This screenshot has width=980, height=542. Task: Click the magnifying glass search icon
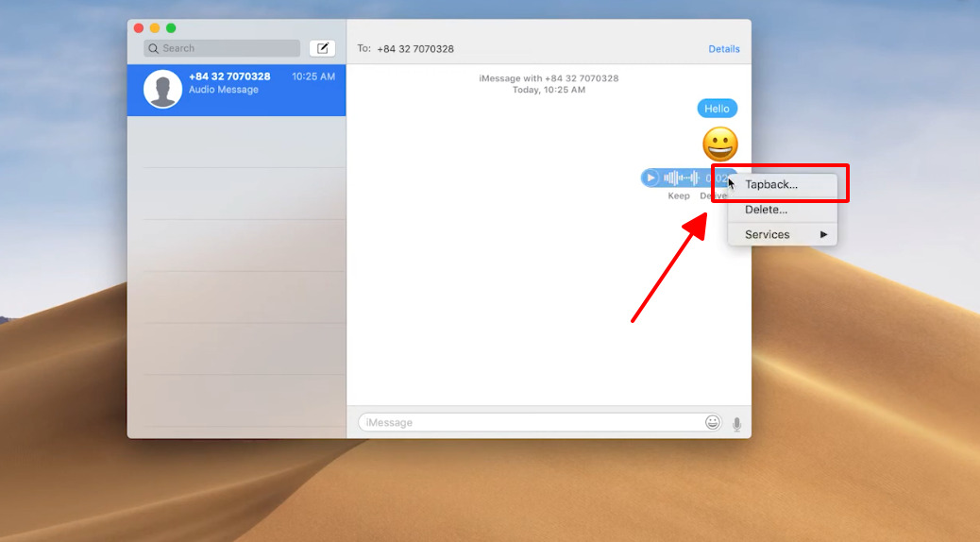point(153,48)
